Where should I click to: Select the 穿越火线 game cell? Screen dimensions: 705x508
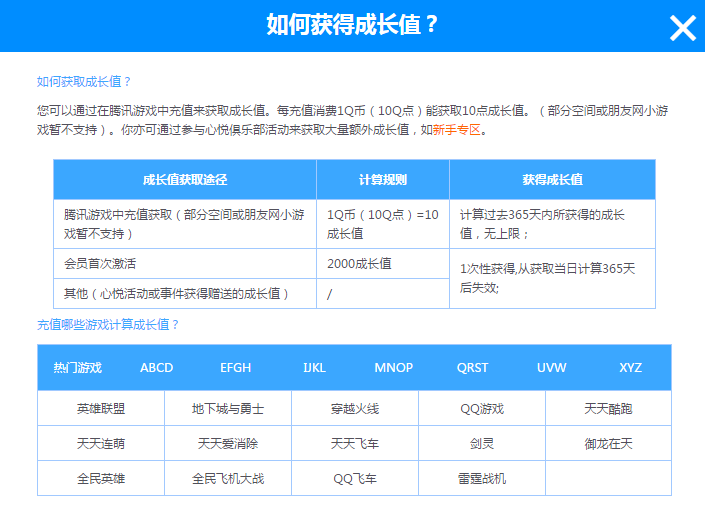(x=355, y=408)
